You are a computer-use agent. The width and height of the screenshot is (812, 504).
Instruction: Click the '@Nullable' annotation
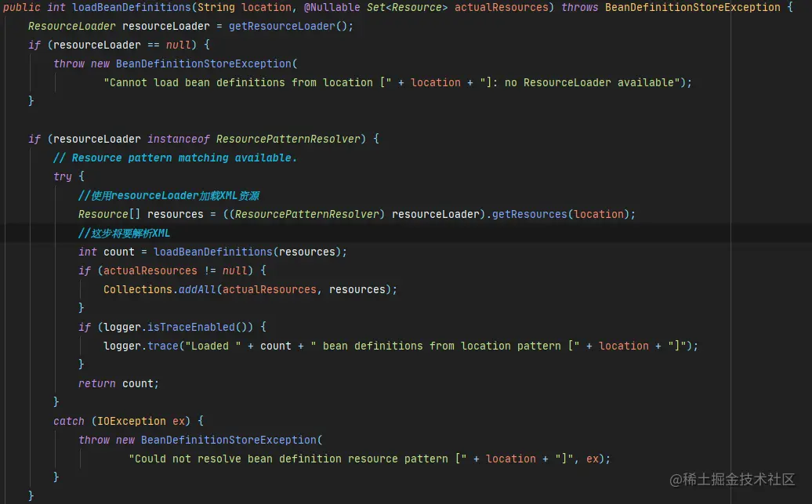click(x=332, y=7)
